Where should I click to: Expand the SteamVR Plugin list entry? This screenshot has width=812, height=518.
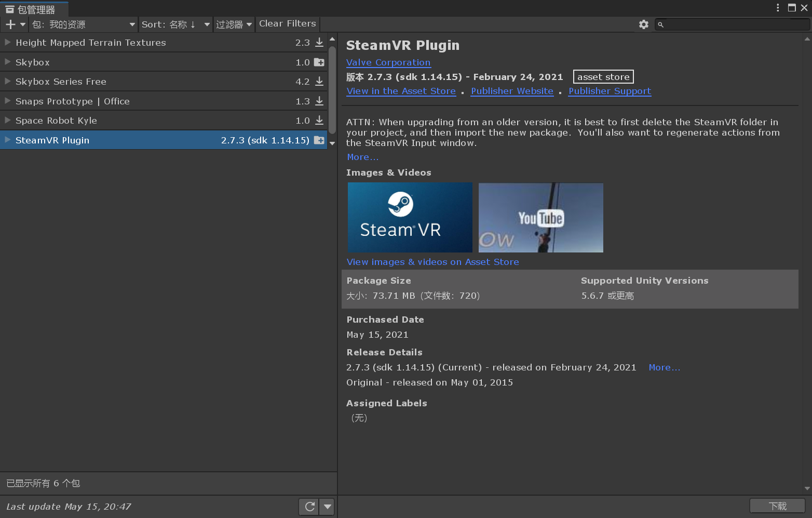point(7,140)
